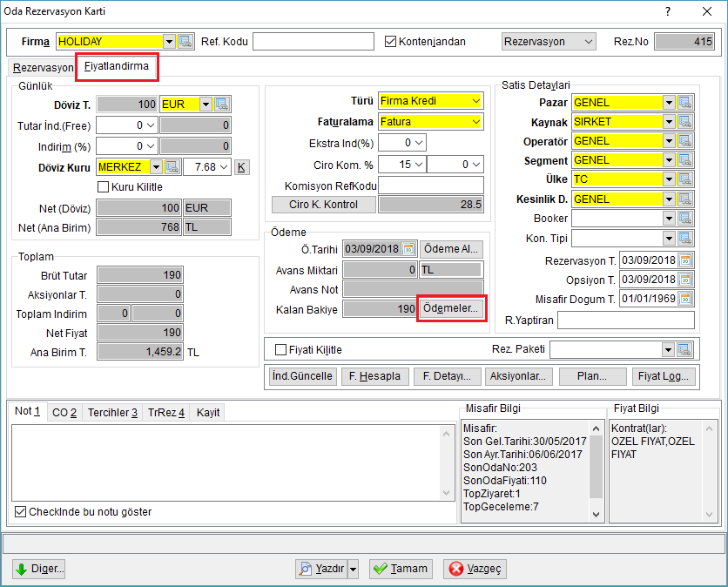Click the Ciro K. Kontrol button
Image resolution: width=728 pixels, height=587 pixels.
click(324, 205)
